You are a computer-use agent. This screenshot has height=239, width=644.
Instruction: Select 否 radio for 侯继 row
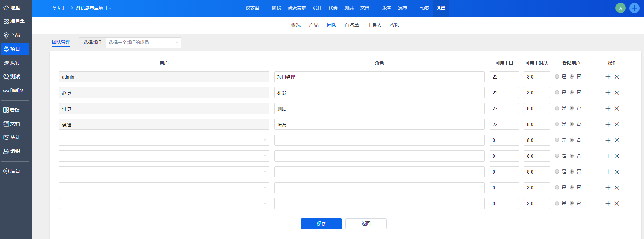pyautogui.click(x=572, y=124)
